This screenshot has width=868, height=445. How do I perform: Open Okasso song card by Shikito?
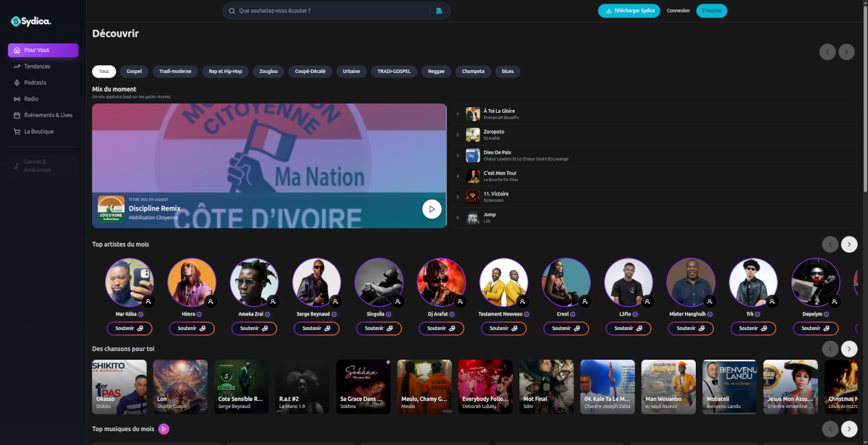(119, 387)
